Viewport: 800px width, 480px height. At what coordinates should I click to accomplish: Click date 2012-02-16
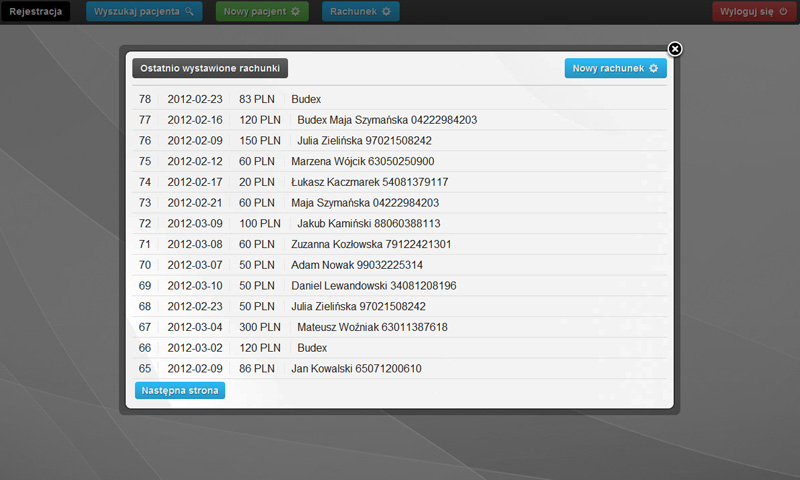pos(195,120)
